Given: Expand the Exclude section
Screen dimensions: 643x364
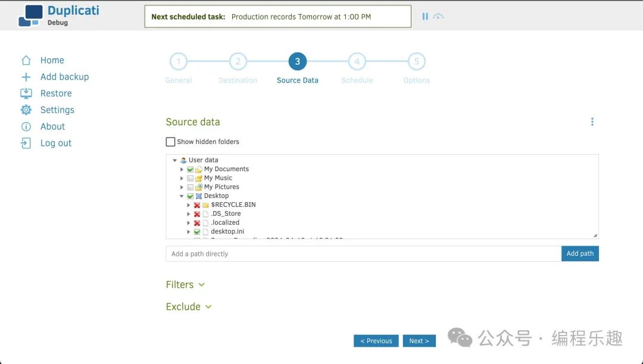Looking at the screenshot, I should coord(189,307).
